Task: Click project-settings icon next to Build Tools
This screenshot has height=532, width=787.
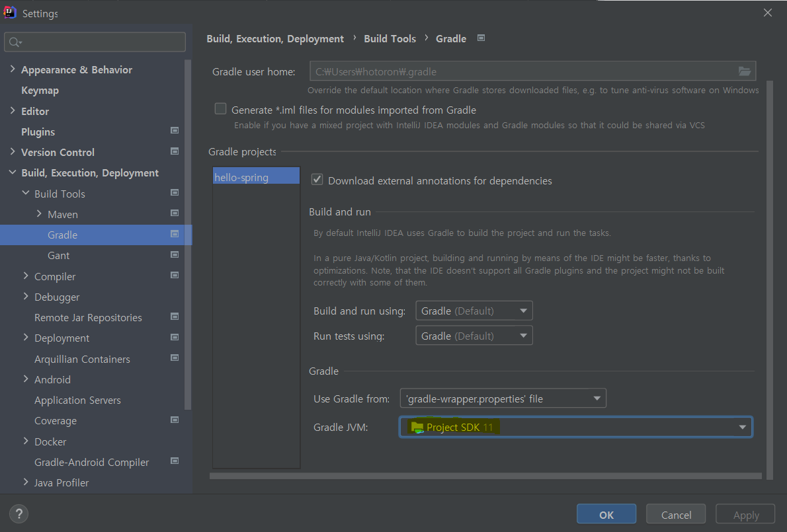Action: (175, 193)
